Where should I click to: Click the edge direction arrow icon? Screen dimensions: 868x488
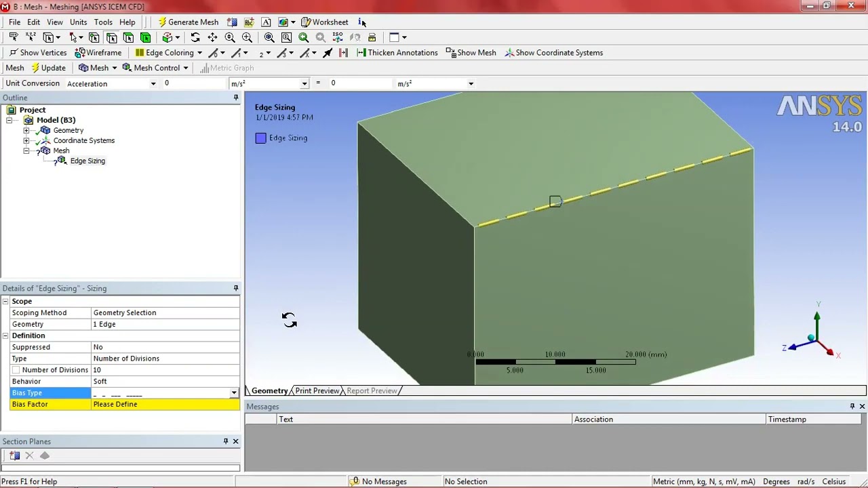(328, 52)
